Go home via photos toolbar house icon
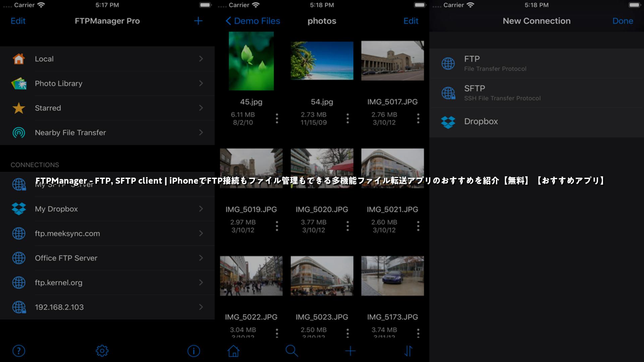Viewport: 644px width, 362px height. [x=233, y=351]
